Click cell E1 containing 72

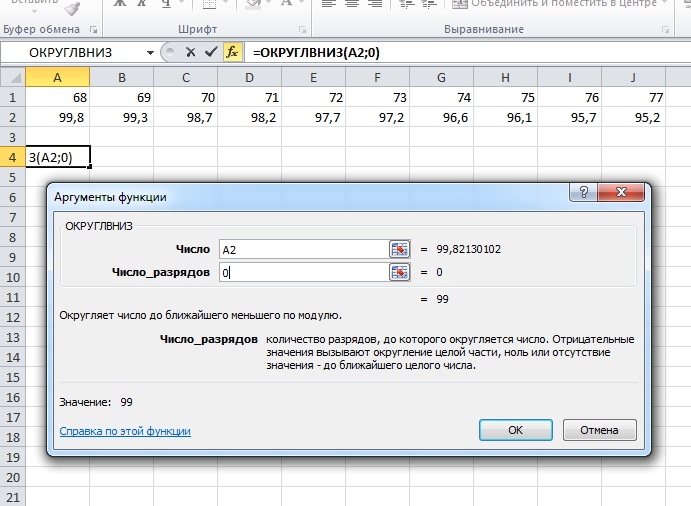pos(313,97)
